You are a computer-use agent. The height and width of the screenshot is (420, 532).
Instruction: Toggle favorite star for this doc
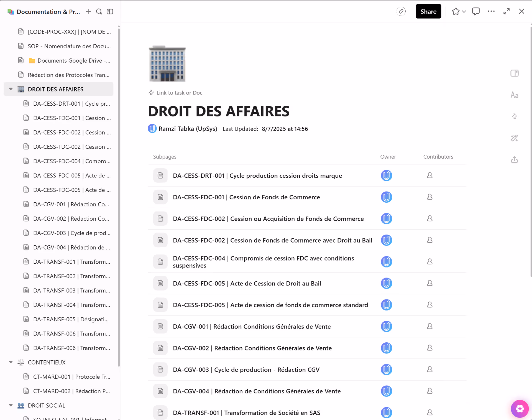point(456,11)
